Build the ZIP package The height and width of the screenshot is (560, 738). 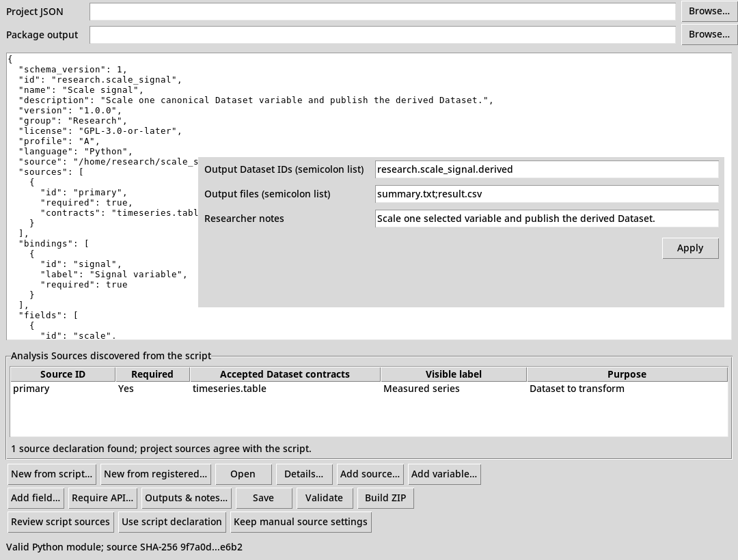[x=385, y=499]
